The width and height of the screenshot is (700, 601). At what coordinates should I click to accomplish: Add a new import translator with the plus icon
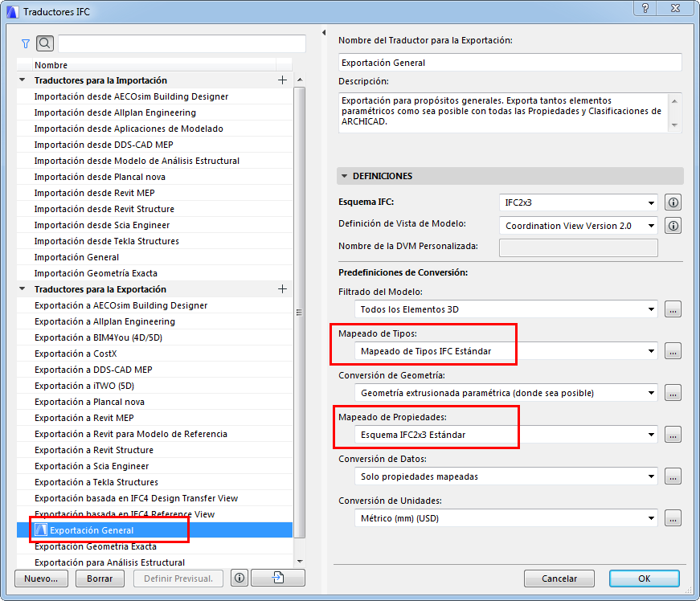[282, 80]
